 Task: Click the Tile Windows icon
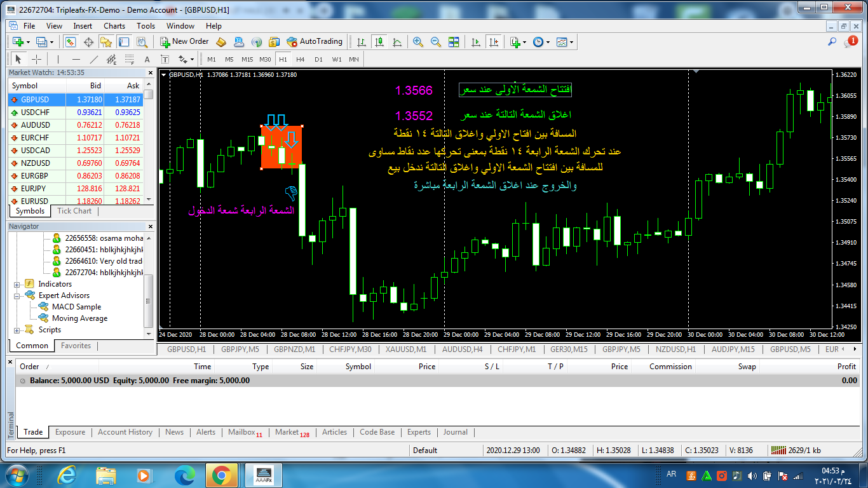[x=454, y=42]
